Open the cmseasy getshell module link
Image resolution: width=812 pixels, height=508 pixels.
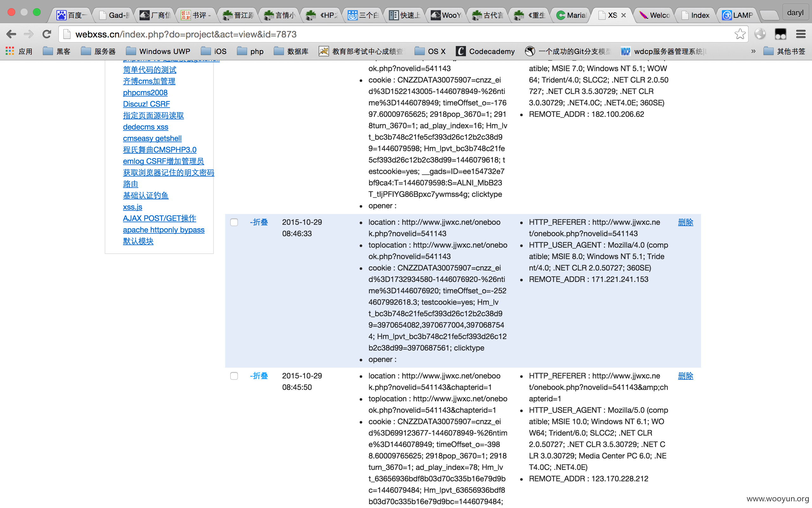point(152,138)
